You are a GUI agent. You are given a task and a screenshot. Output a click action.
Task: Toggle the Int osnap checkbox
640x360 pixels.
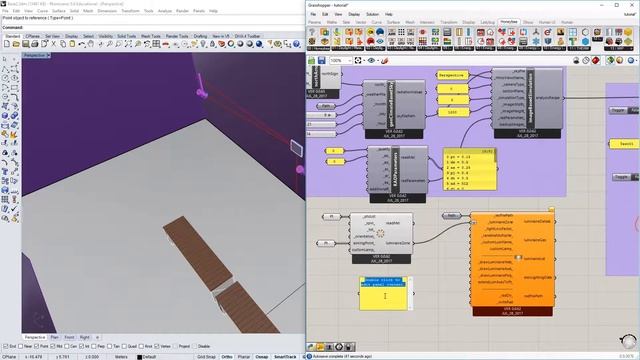point(81,346)
